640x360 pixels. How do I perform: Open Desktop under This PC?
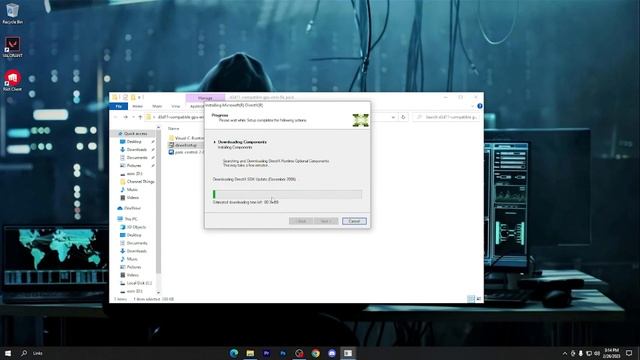click(134, 235)
